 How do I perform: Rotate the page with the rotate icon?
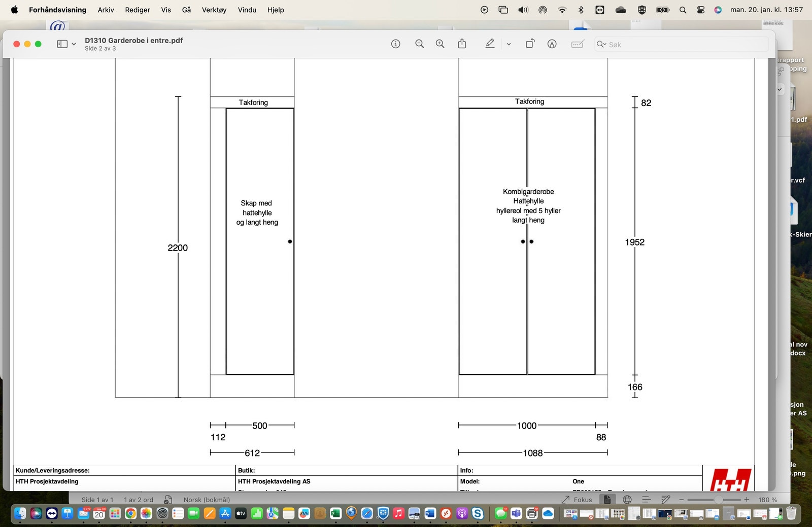530,44
